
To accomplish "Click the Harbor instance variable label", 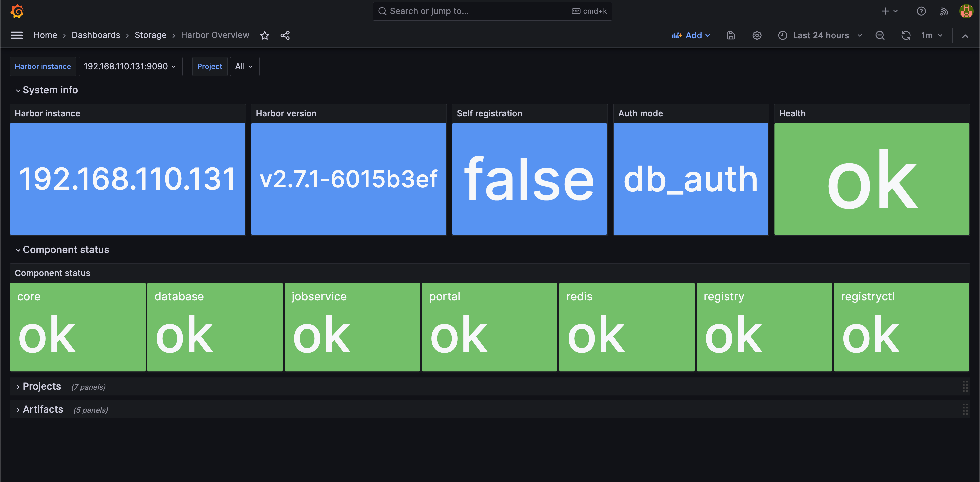I will click(43, 66).
